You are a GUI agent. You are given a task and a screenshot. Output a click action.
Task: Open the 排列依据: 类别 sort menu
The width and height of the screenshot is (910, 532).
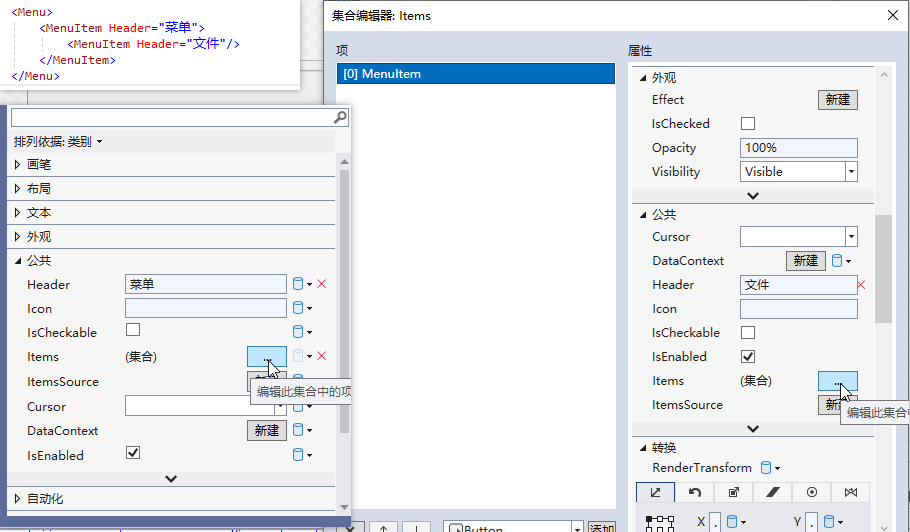point(57,142)
